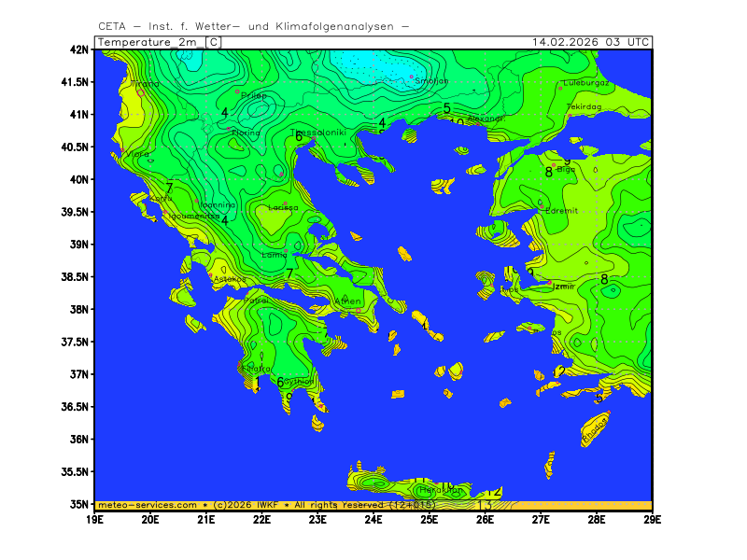Click the Tirana city marker circle
747x560 pixels.
[141, 92]
